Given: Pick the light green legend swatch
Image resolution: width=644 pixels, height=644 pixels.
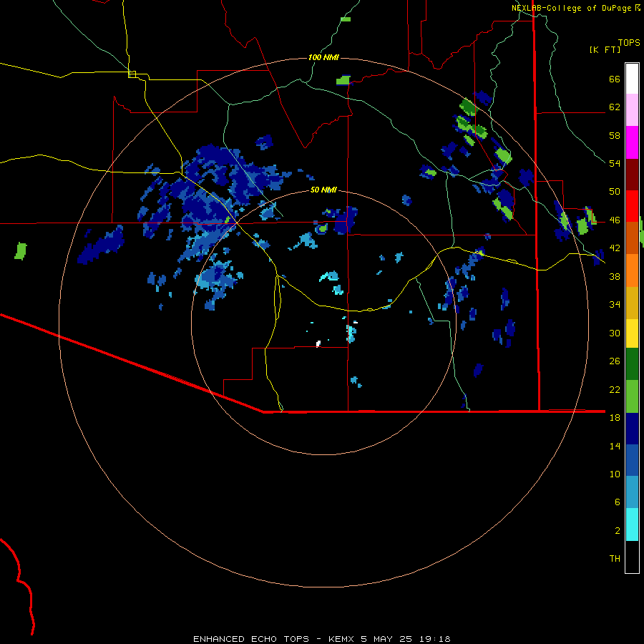Looking at the screenshot, I should click(632, 396).
